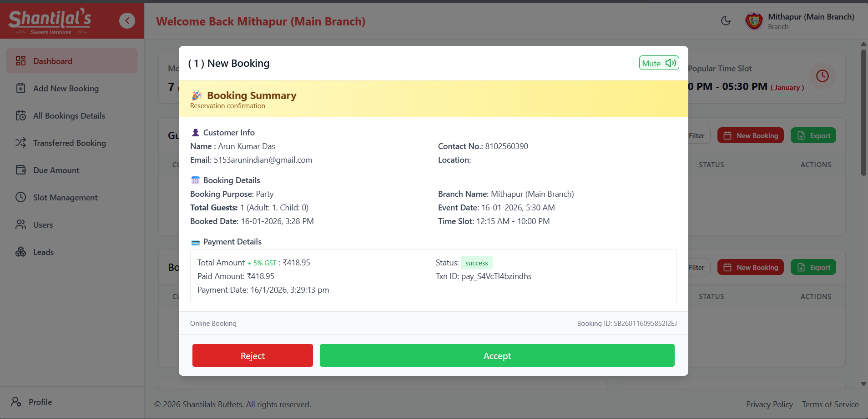Accept the new booking
The width and height of the screenshot is (868, 419).
pos(497,355)
